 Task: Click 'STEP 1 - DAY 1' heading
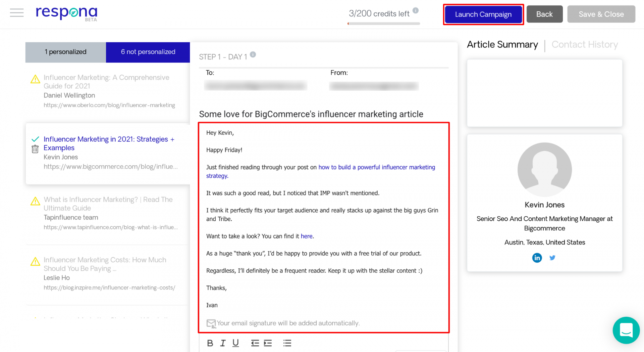223,57
